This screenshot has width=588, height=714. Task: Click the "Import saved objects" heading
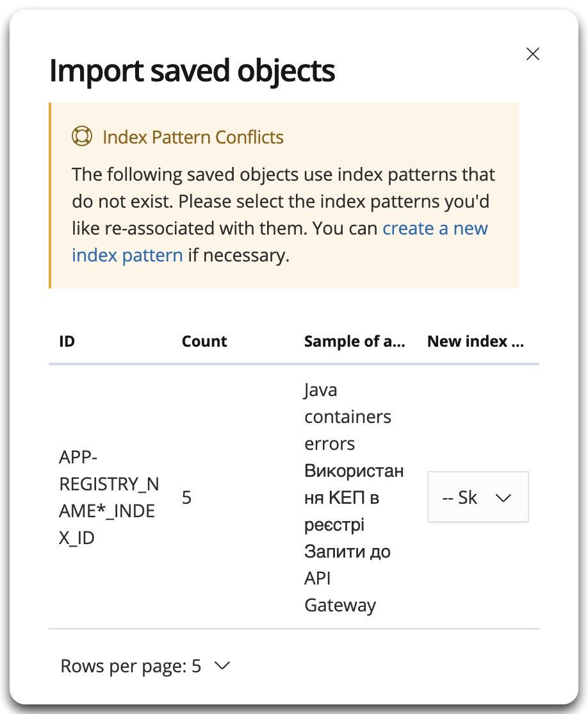point(192,71)
